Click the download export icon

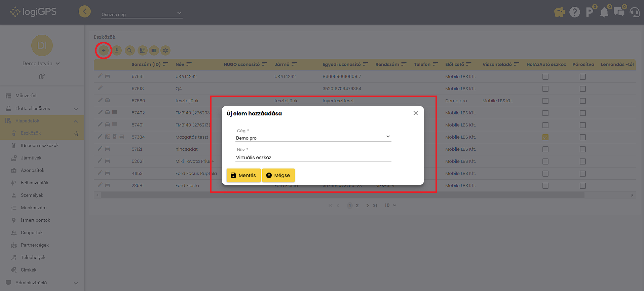117,50
